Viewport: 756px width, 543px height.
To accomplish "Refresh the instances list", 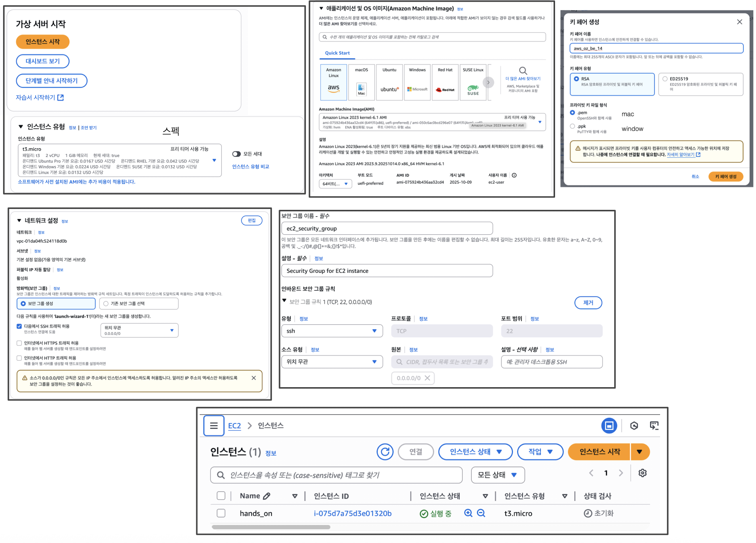I will pos(385,452).
